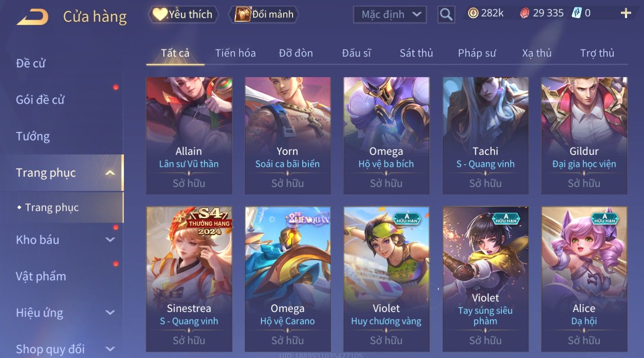Open the Mặc định sort dropdown
The width and height of the screenshot is (644, 358).
(x=390, y=15)
